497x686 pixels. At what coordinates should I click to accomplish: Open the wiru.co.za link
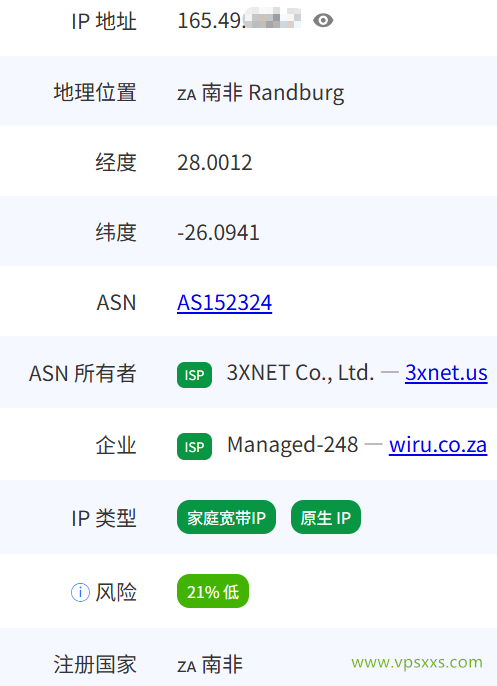click(x=438, y=445)
